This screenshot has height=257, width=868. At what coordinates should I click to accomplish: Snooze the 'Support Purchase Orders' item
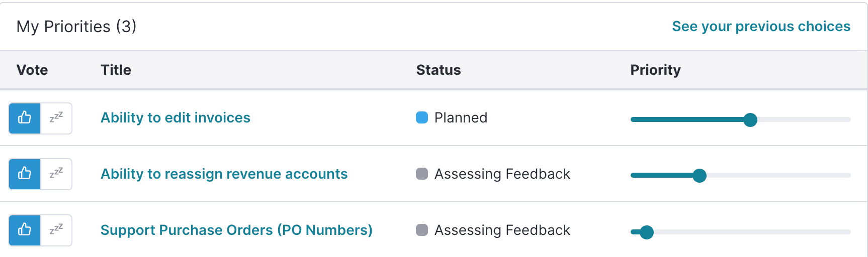tap(56, 230)
